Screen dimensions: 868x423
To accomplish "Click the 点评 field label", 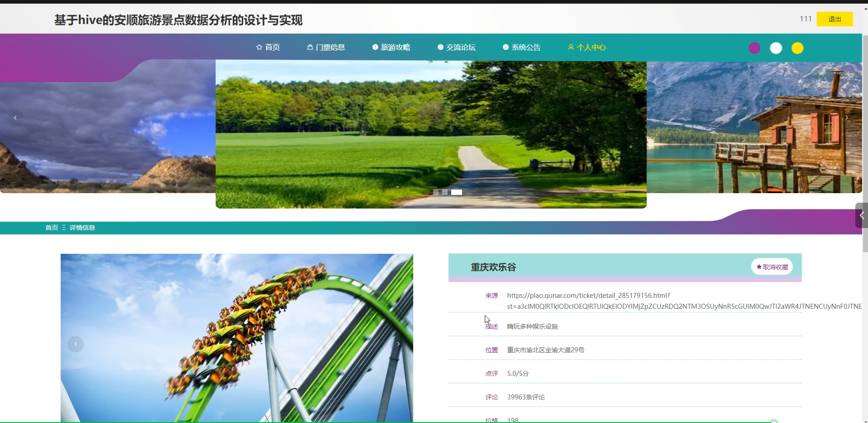I will [492, 374].
